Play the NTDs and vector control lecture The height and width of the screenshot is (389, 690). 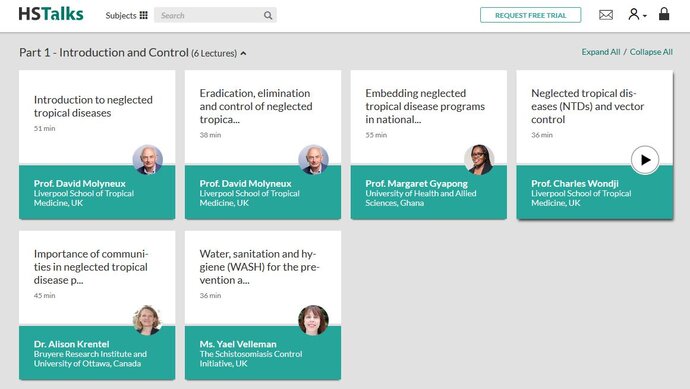[x=645, y=160]
